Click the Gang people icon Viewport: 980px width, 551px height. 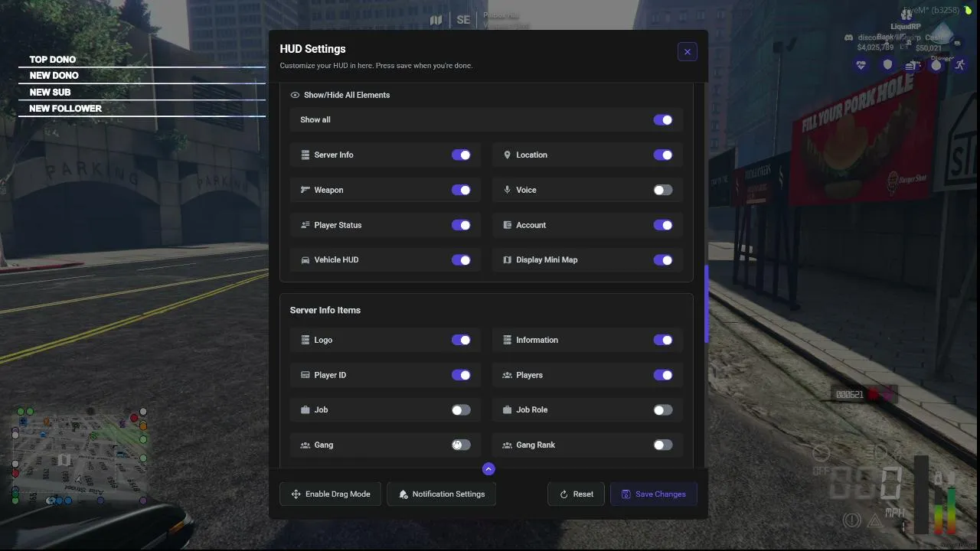305,445
